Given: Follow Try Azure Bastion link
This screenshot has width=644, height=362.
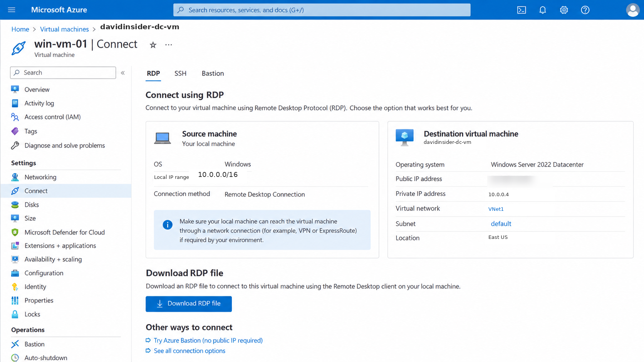Looking at the screenshot, I should point(208,340).
